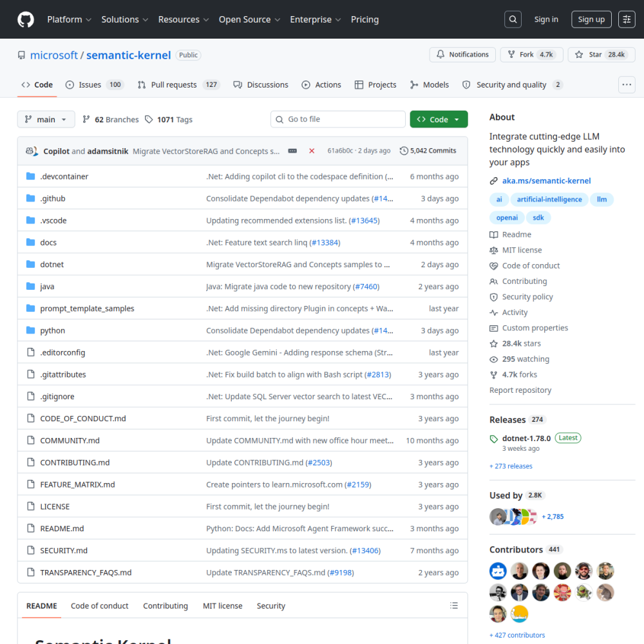The height and width of the screenshot is (644, 644).
Task: Click the eye icon beside 295 watching
Action: tap(493, 359)
